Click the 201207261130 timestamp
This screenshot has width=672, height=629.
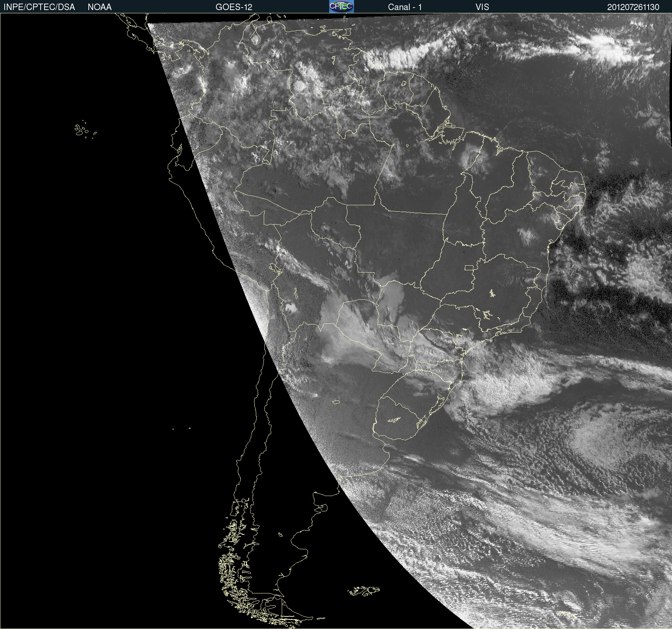tap(633, 7)
